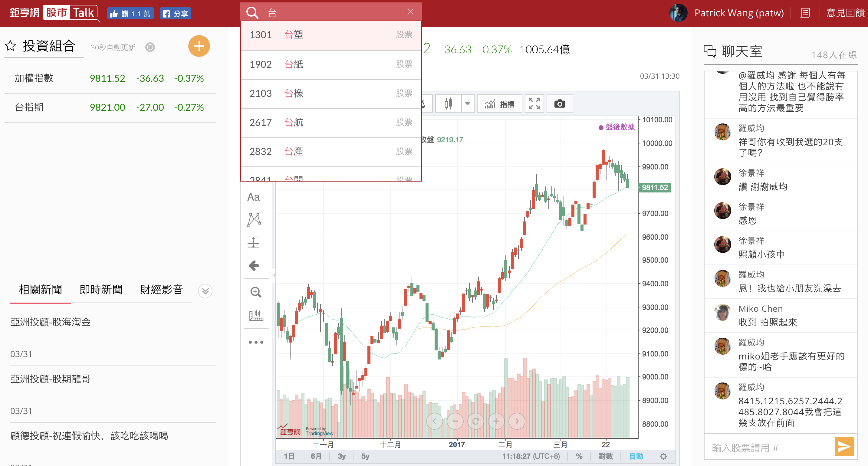The image size is (868, 466).
Task: Open the chart style dropdown arrow
Action: (467, 104)
